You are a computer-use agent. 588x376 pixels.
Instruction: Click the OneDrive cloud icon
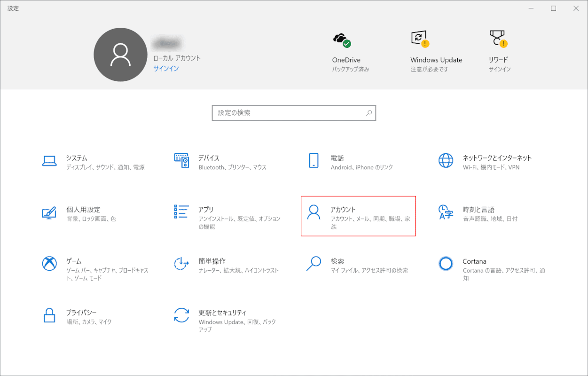341,40
